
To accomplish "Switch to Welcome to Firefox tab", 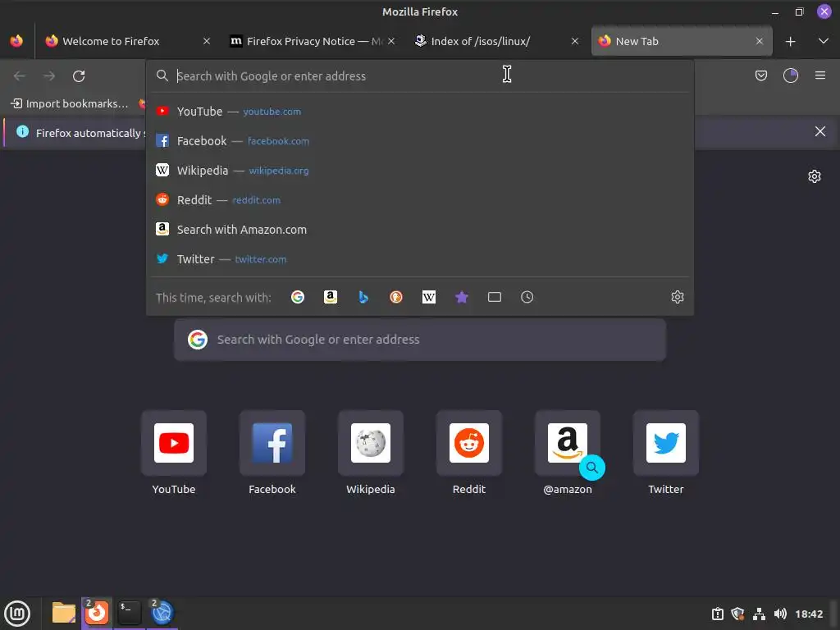I will coord(126,41).
